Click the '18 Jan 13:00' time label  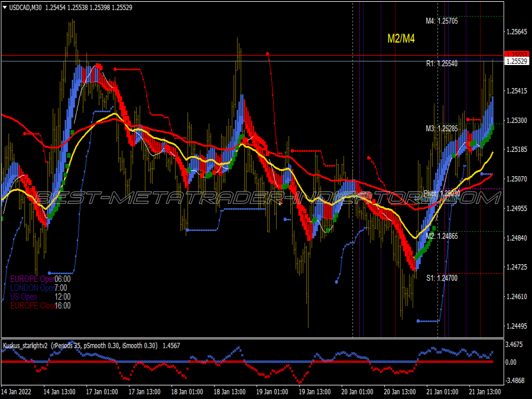230,392
